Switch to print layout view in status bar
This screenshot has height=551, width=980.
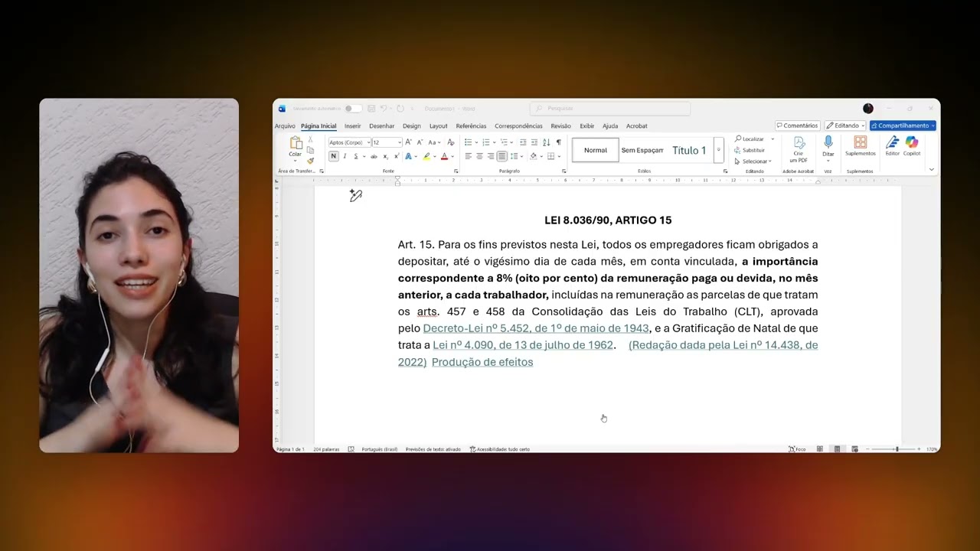click(x=837, y=449)
